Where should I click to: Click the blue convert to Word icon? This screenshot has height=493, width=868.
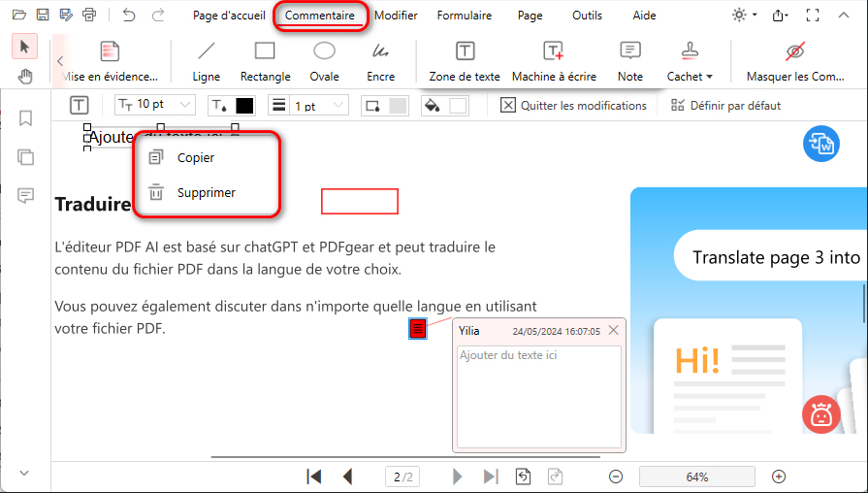(820, 144)
